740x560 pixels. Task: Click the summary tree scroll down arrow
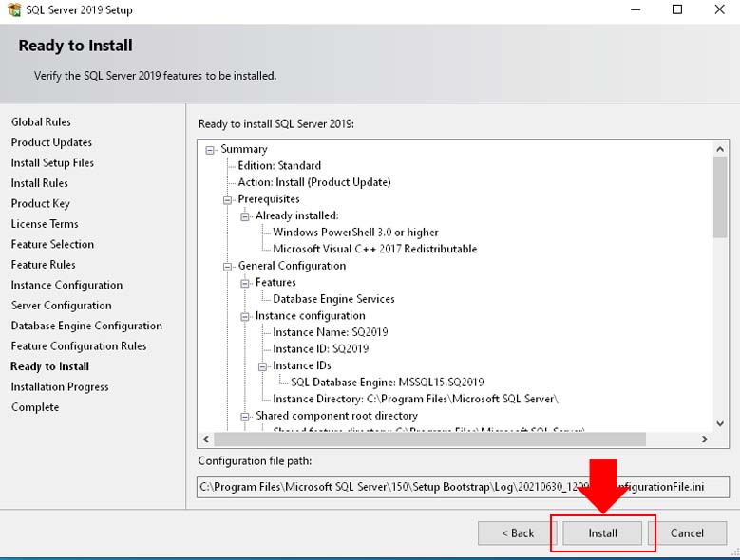click(x=720, y=423)
